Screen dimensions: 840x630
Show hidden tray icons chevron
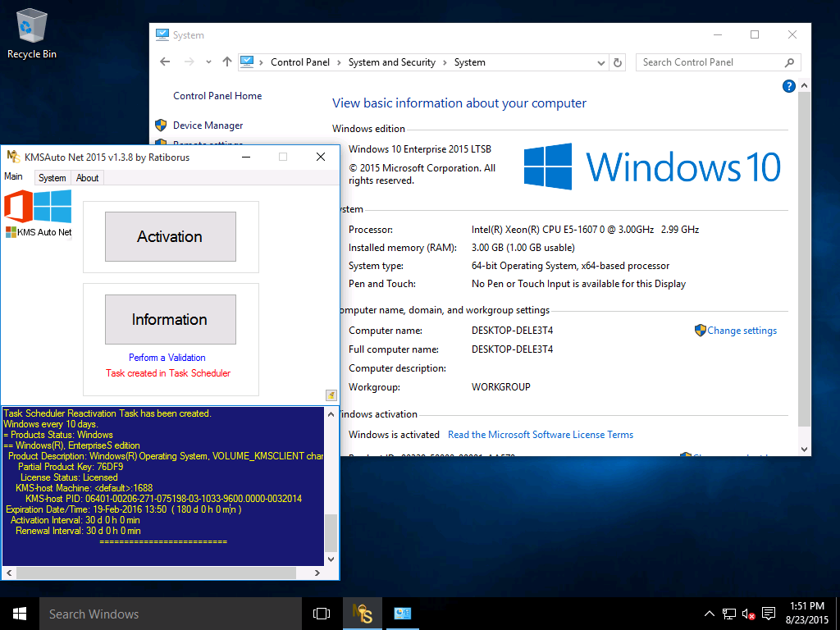point(709,614)
